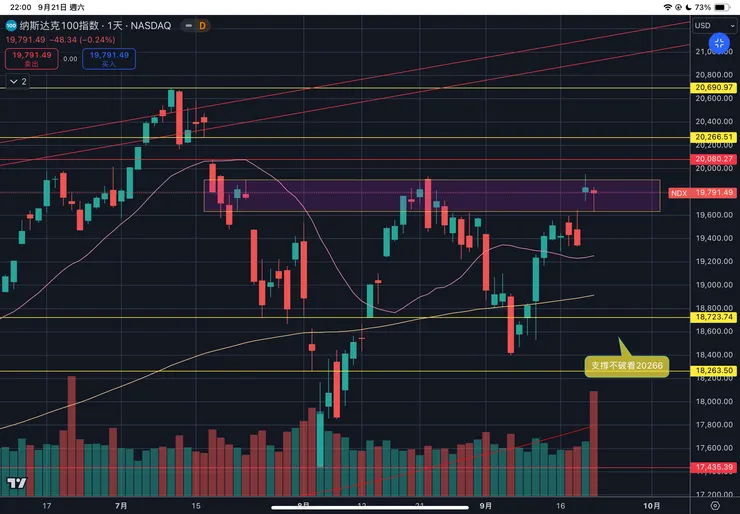740x514 pixels.
Task: Click the yellow 20,690.97 price label
Action: 714,88
